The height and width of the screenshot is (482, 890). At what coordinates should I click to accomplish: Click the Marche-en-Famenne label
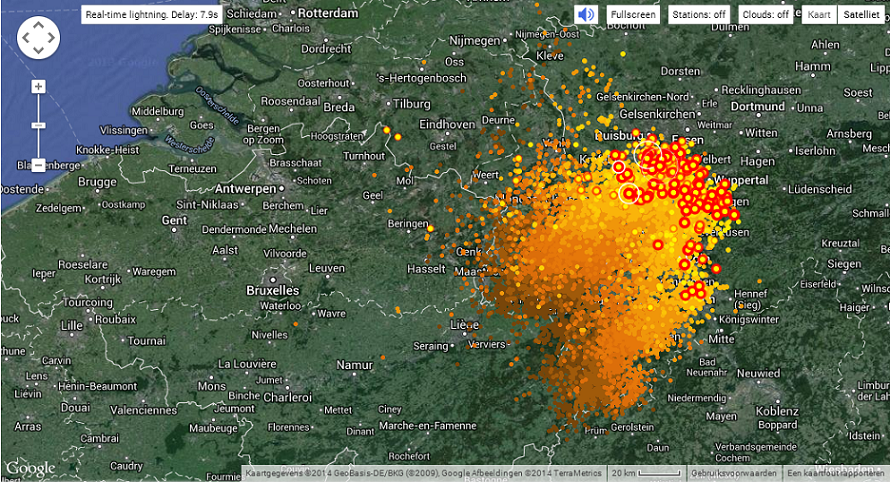(x=428, y=425)
